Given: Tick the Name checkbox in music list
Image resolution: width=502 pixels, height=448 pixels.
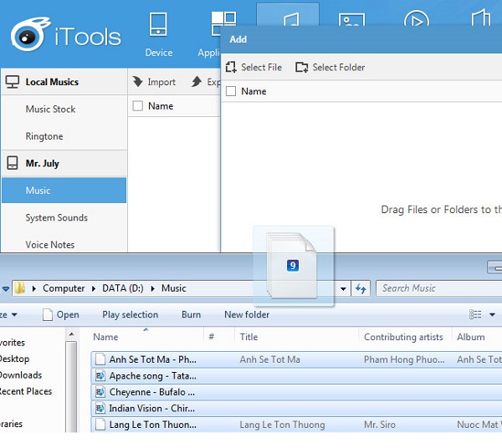Looking at the screenshot, I should coord(138,106).
